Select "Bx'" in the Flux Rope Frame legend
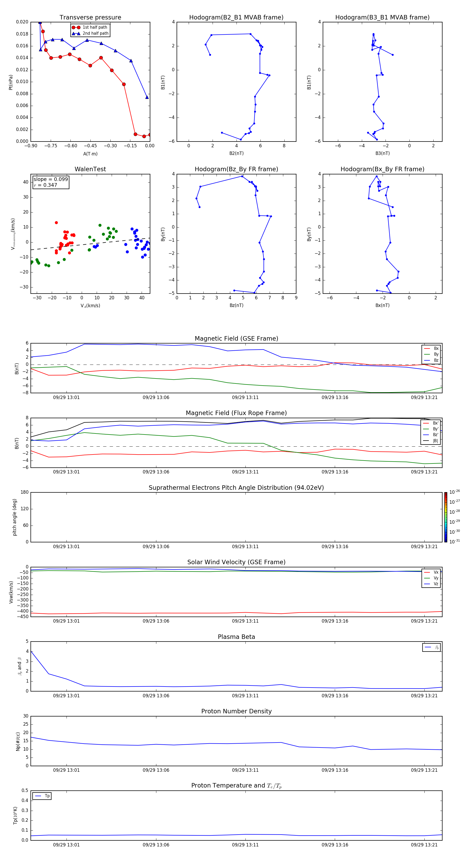Screen dimensions: 473x868 click(x=431, y=423)
